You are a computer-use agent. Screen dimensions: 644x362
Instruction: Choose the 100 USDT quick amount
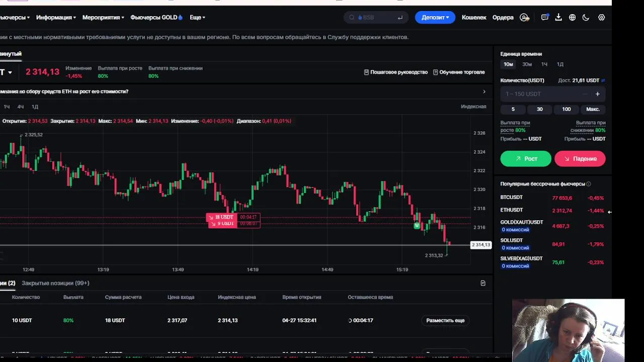[567, 109]
